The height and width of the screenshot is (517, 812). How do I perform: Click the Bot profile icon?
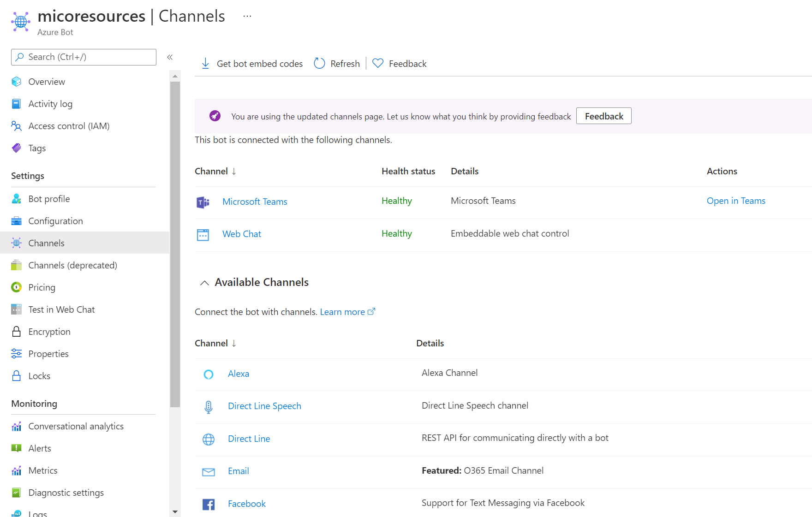[17, 199]
